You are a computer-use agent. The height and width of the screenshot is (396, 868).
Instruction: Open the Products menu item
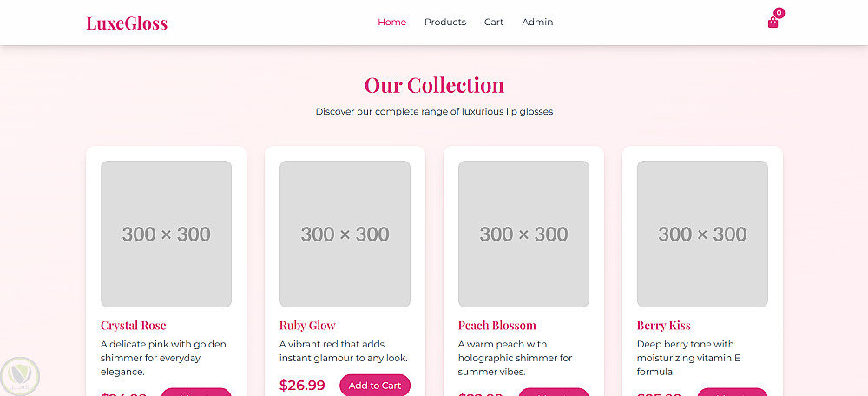[445, 22]
